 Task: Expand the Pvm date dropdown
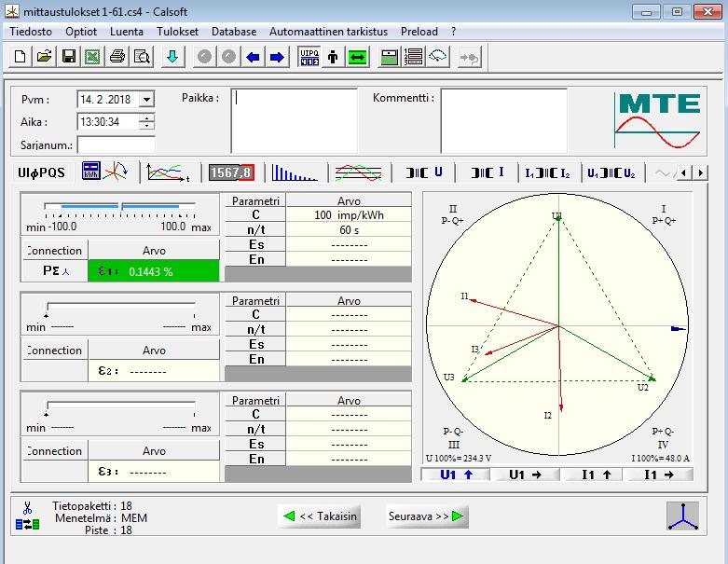point(146,99)
